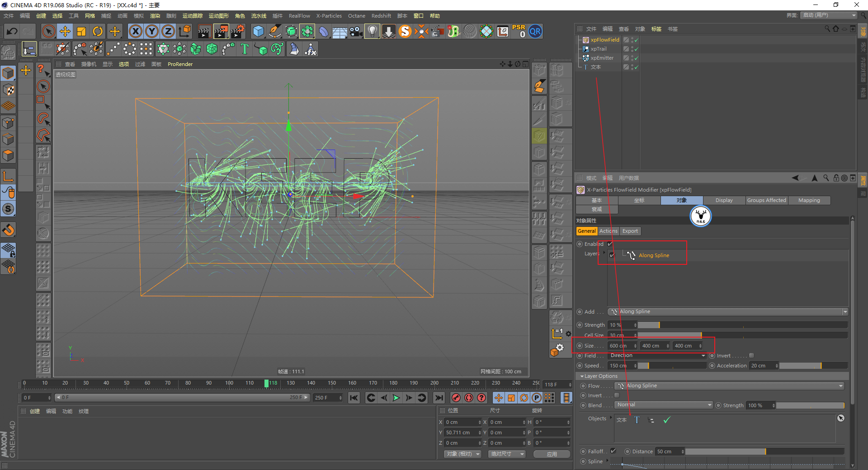Click the keyframe circle beside Strength 10 %
The height and width of the screenshot is (470, 868).
click(580, 325)
